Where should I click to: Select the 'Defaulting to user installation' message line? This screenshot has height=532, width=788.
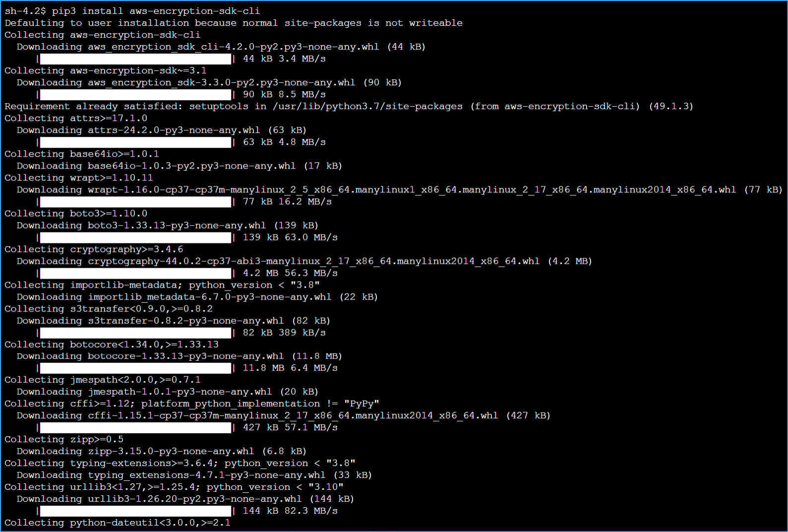[x=234, y=23]
